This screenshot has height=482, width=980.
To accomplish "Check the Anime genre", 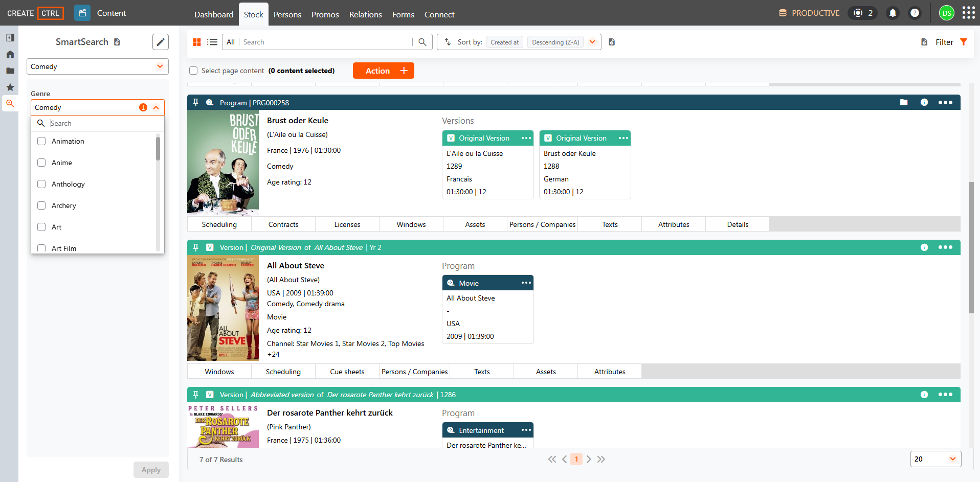I will point(41,163).
